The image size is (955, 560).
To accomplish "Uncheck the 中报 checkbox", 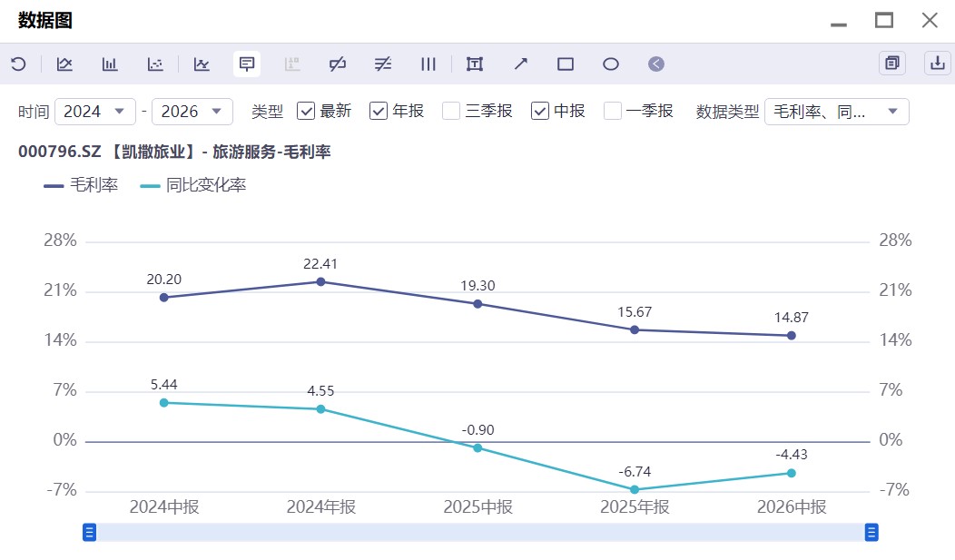I will (539, 111).
